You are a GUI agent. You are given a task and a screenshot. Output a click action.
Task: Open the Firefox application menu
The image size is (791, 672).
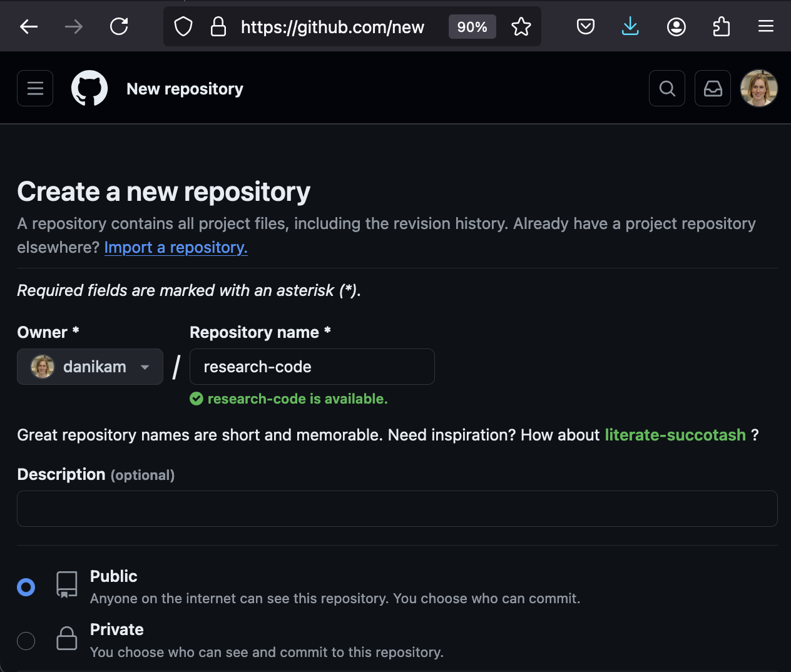(766, 26)
